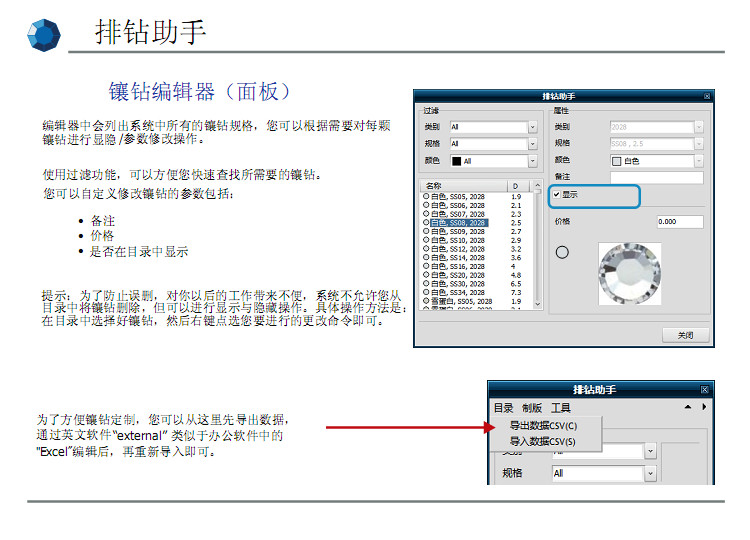Click scroll down arrow in rhinestone list
This screenshot has height=540, width=750.
tap(539, 305)
